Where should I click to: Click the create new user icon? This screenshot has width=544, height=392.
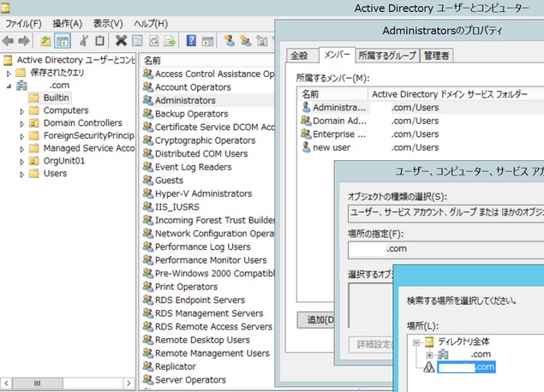coord(229,41)
